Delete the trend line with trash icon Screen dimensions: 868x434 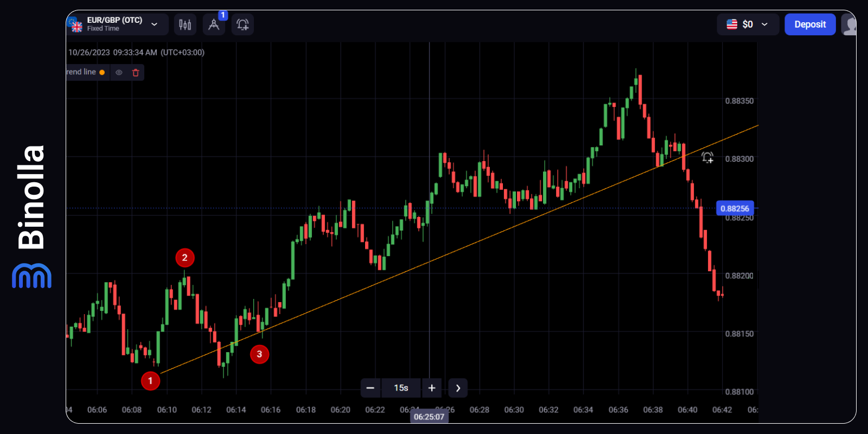click(x=136, y=72)
